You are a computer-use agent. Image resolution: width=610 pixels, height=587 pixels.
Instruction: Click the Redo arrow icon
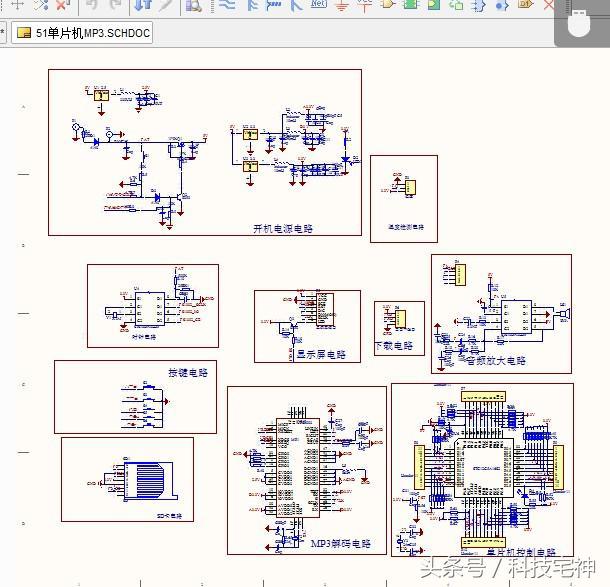[115, 5]
